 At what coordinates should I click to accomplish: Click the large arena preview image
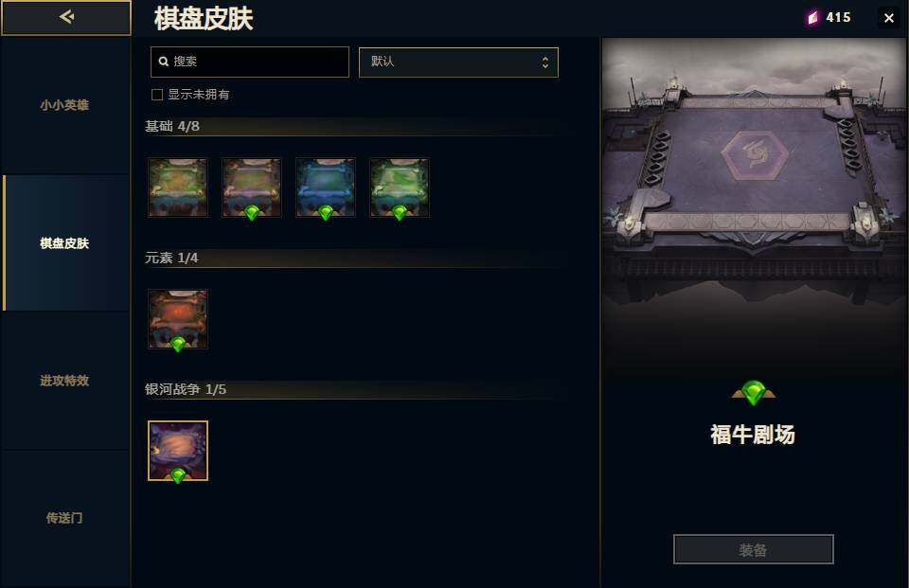(754, 174)
